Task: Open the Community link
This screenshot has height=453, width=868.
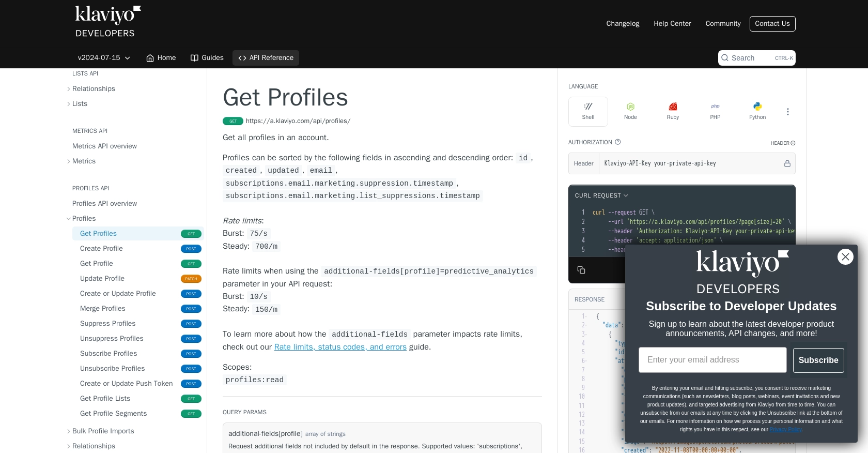Action: pos(723,24)
